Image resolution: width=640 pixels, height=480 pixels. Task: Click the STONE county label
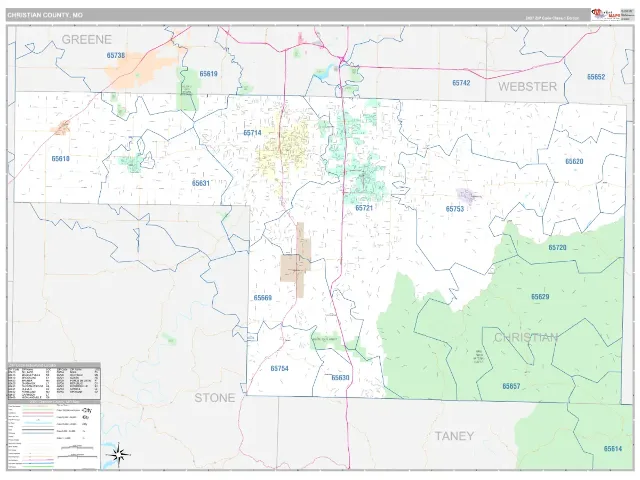click(x=215, y=398)
